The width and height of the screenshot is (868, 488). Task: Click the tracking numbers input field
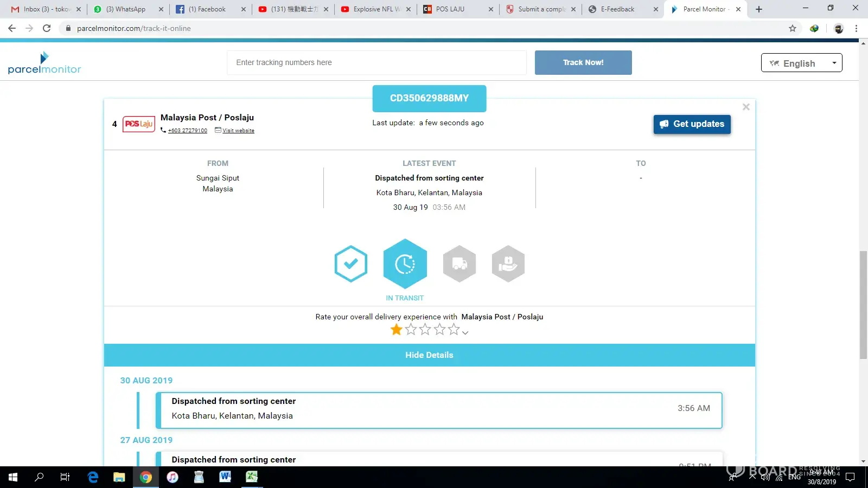click(x=376, y=62)
